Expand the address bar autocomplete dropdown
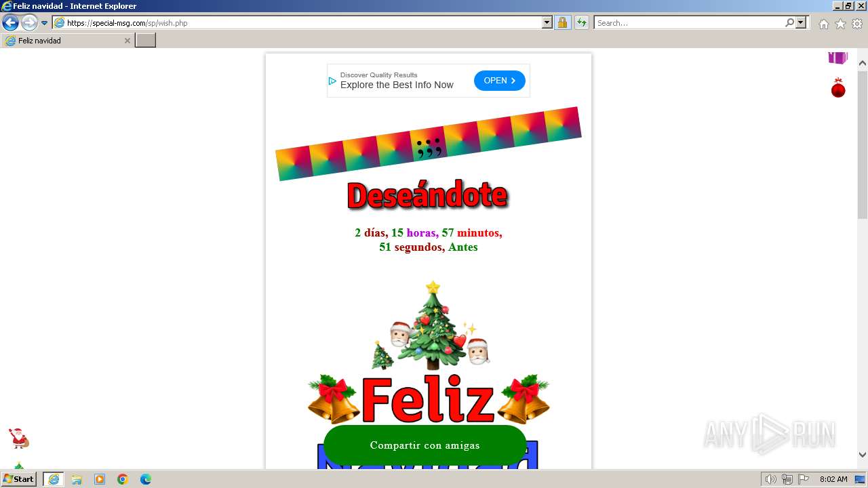This screenshot has width=868, height=488. [x=547, y=23]
